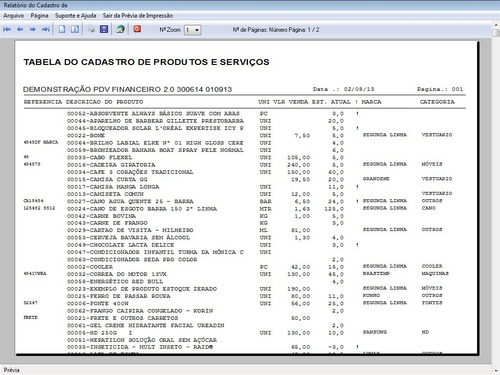Screen dimensions: 500x375
Task: Open the Página menu
Action: (39, 16)
